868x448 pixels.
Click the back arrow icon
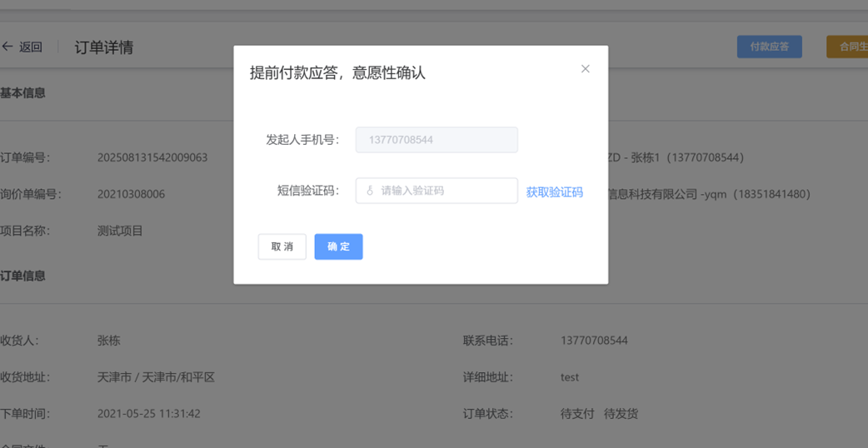pos(7,47)
